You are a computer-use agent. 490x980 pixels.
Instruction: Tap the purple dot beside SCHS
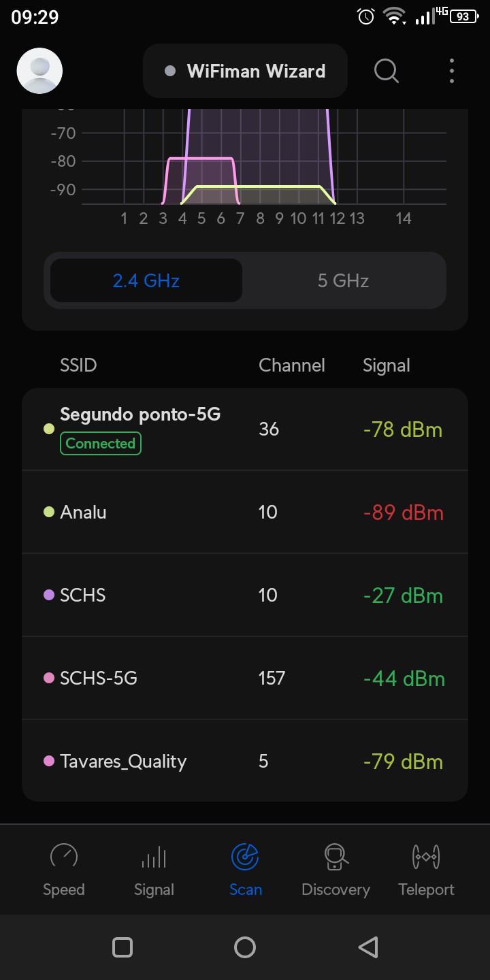coord(49,595)
